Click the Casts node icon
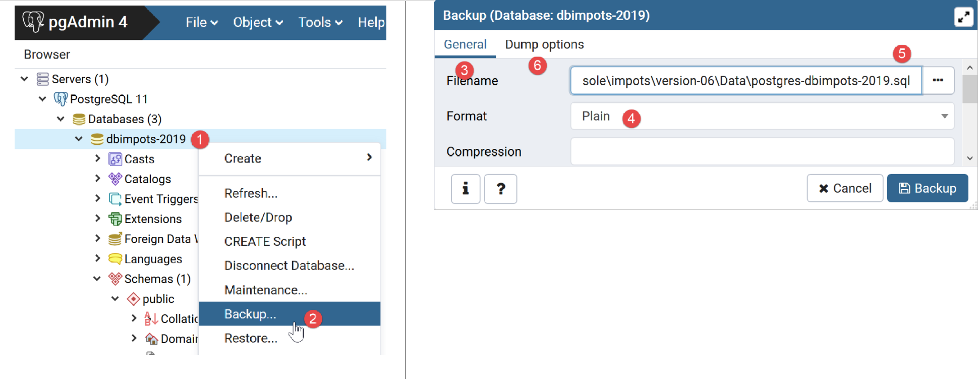This screenshot has width=980, height=379. point(115,159)
